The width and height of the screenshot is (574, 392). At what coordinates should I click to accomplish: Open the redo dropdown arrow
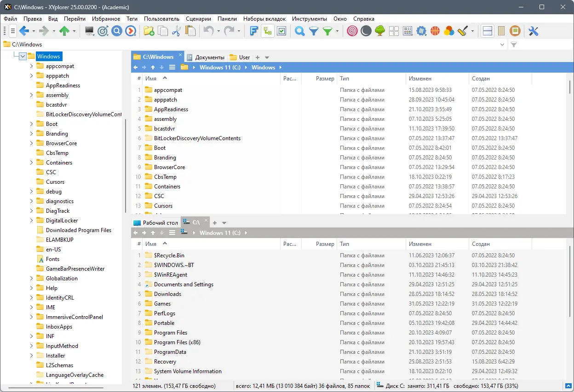coord(239,32)
